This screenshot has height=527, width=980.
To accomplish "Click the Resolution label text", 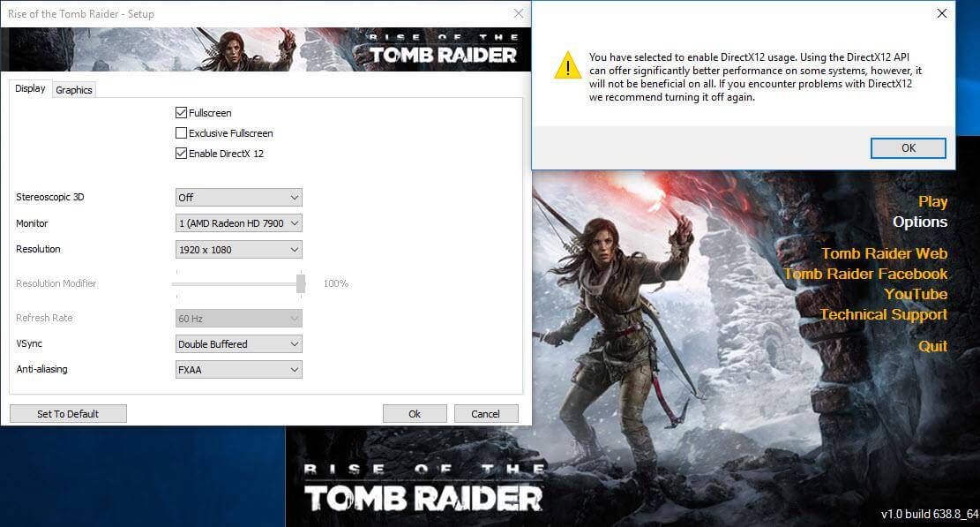I will coord(38,249).
